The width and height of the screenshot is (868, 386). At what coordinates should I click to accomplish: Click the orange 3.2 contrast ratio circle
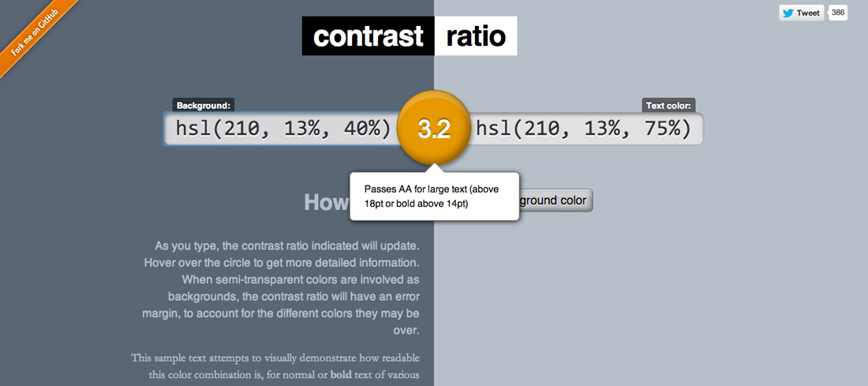(x=433, y=129)
